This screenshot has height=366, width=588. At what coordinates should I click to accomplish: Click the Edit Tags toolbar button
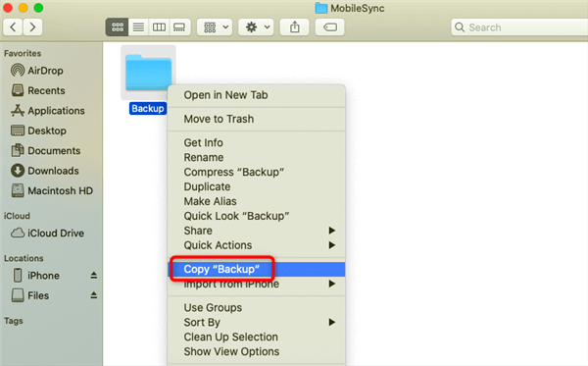(330, 27)
